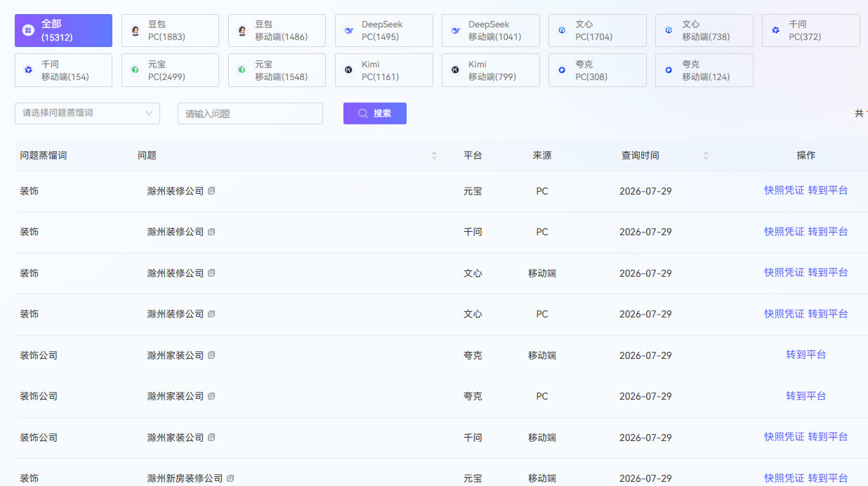Click the 2026-07-29 date in 元宝 PC row
868x486 pixels.
[645, 191]
